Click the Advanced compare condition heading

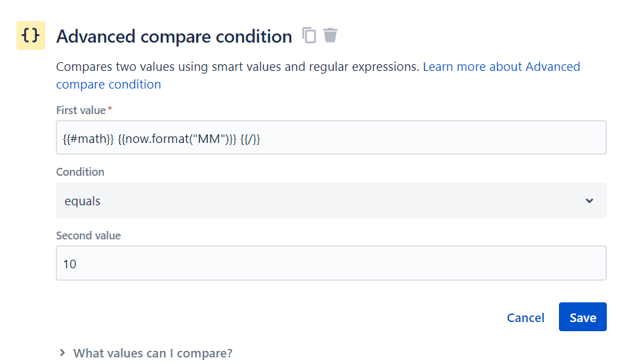174,36
